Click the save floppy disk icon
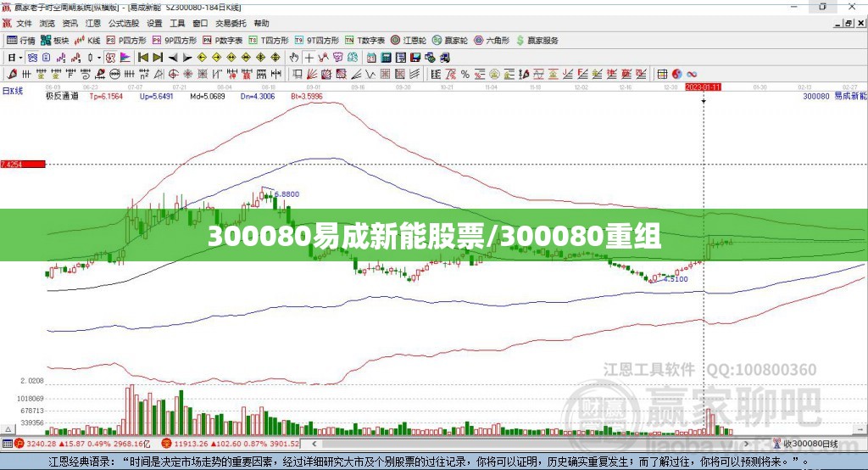The width and height of the screenshot is (868, 470). [415, 58]
